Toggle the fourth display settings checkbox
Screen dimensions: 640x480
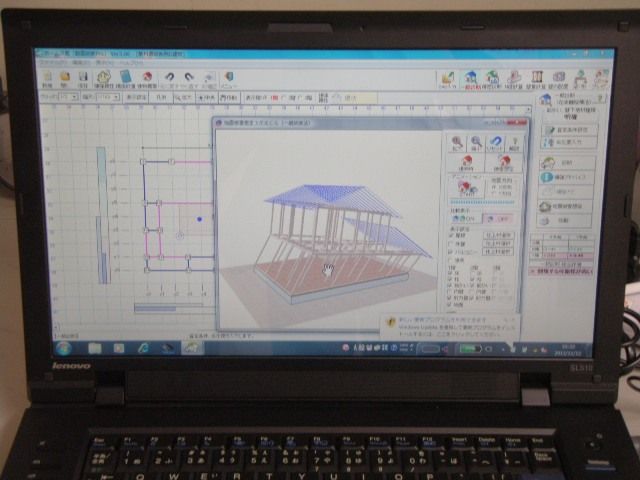[x=451, y=260]
